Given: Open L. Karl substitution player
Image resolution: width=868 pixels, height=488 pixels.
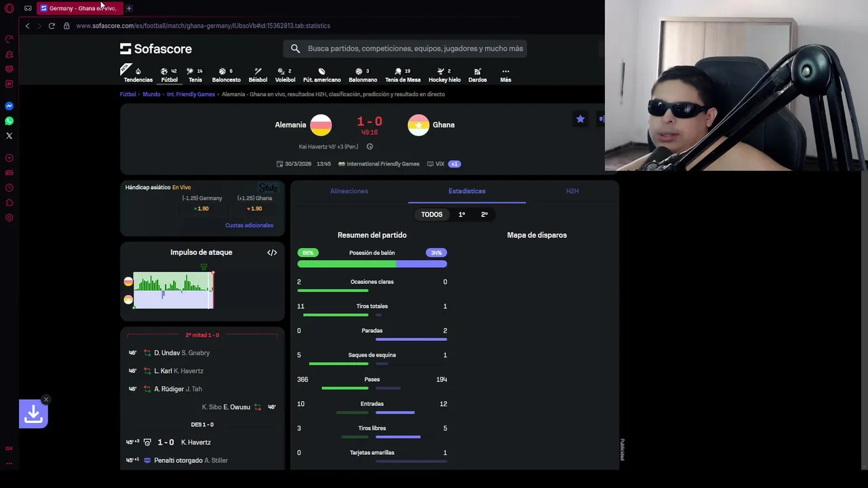Looking at the screenshot, I should point(163,371).
